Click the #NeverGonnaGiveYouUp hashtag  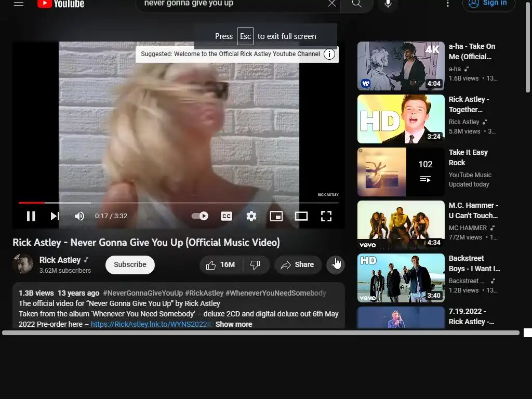[143, 293]
